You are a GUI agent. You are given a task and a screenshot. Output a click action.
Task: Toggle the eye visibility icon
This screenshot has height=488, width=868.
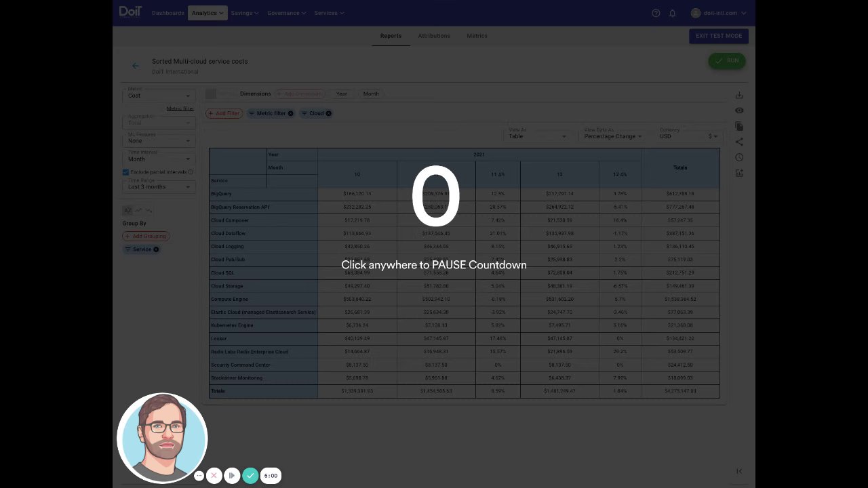(x=739, y=110)
